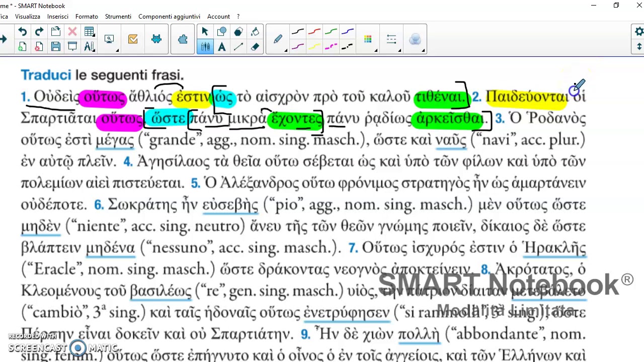
Task: Open the Strumenti menu
Action: pyautogui.click(x=118, y=17)
